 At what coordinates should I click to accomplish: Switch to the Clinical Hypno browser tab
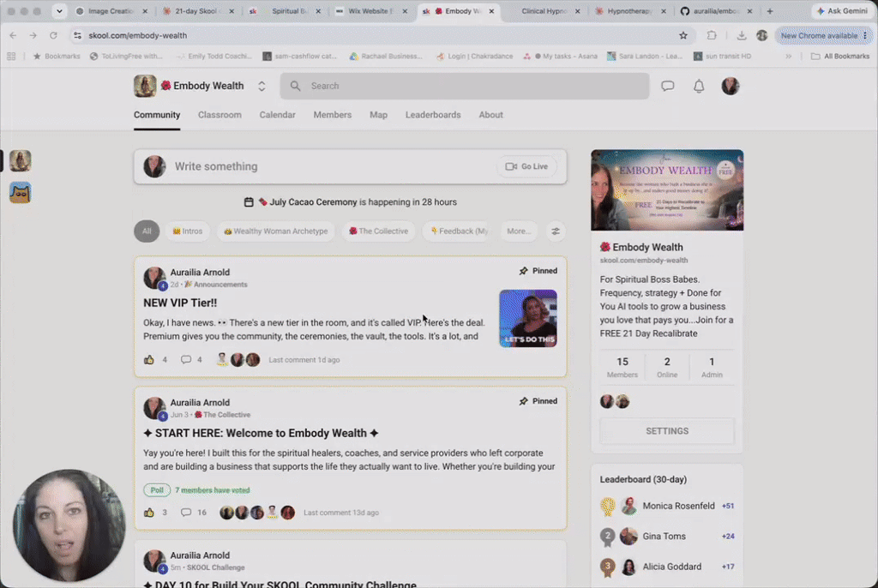[543, 10]
